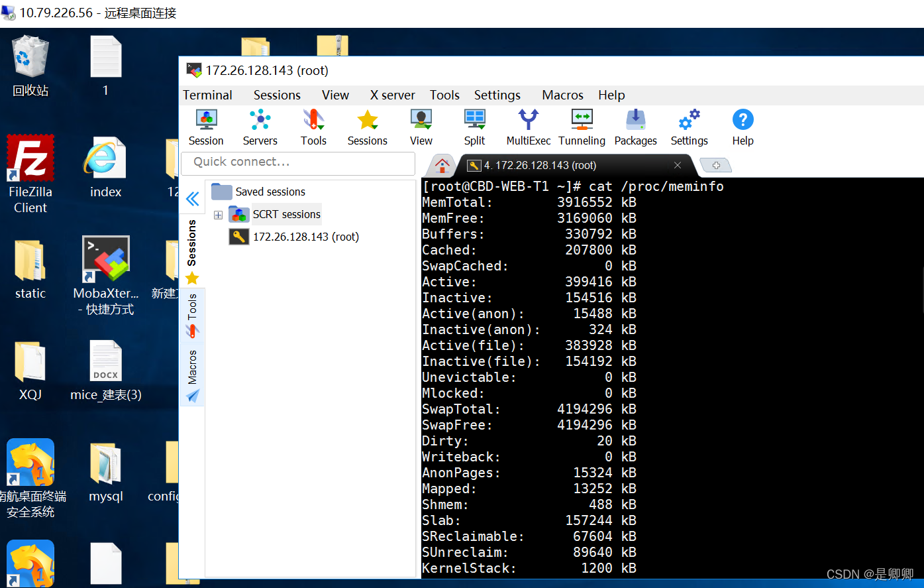Viewport: 924px width, 588px height.
Task: Select the Sessions vertical sidebar tab
Action: [192, 251]
